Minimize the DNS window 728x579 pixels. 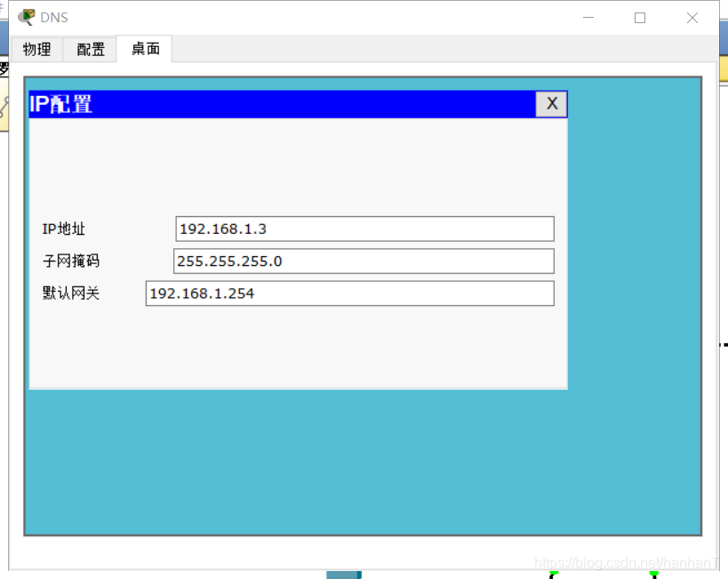click(588, 18)
